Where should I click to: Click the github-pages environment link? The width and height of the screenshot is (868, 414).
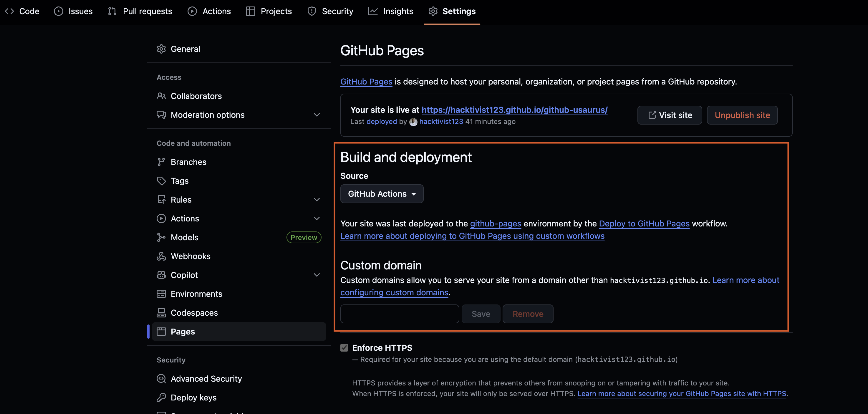tap(495, 224)
